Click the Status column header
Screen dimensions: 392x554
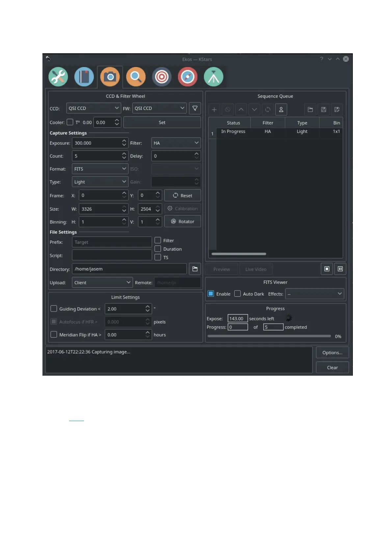[x=233, y=123]
